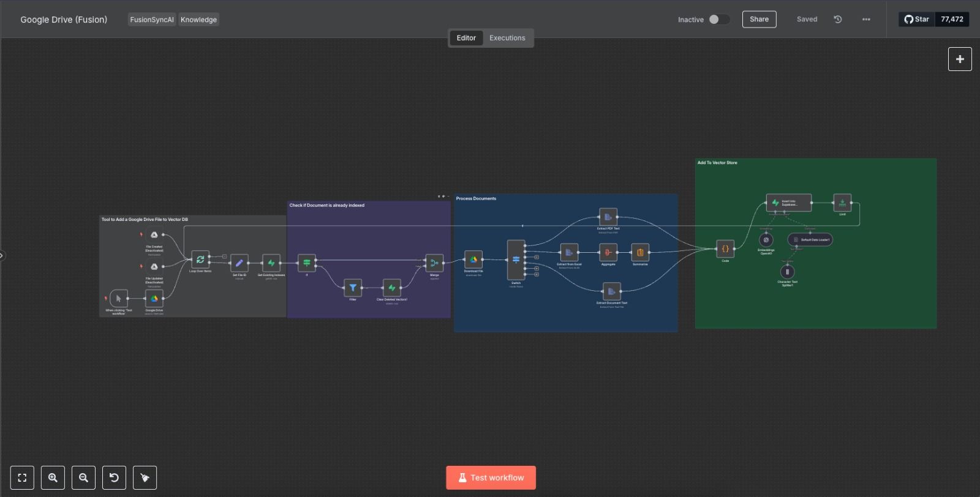Screen dimensions: 980x497
Task: Open the add node plus panel
Action: point(960,59)
